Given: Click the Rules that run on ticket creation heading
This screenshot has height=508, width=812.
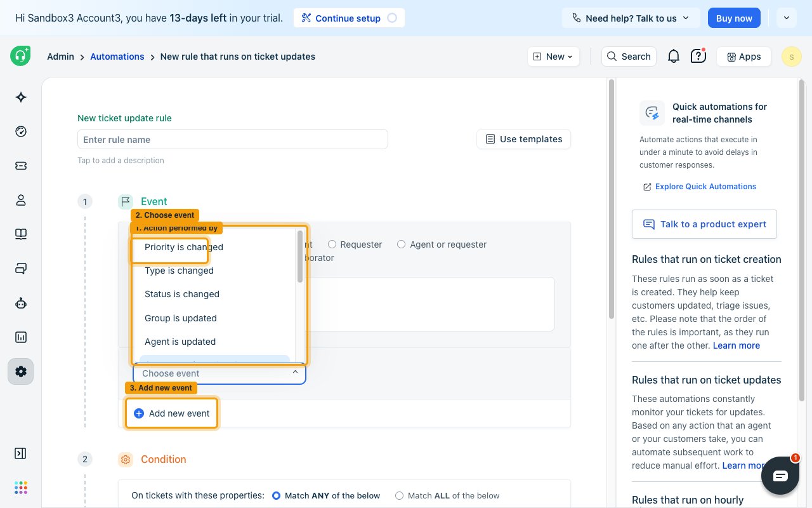Looking at the screenshot, I should pyautogui.click(x=707, y=259).
